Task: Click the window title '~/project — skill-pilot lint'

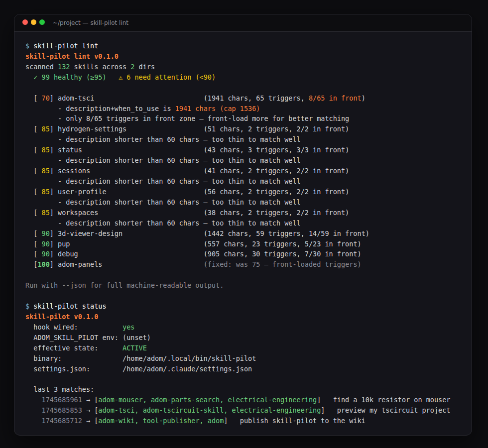Action: click(x=91, y=23)
